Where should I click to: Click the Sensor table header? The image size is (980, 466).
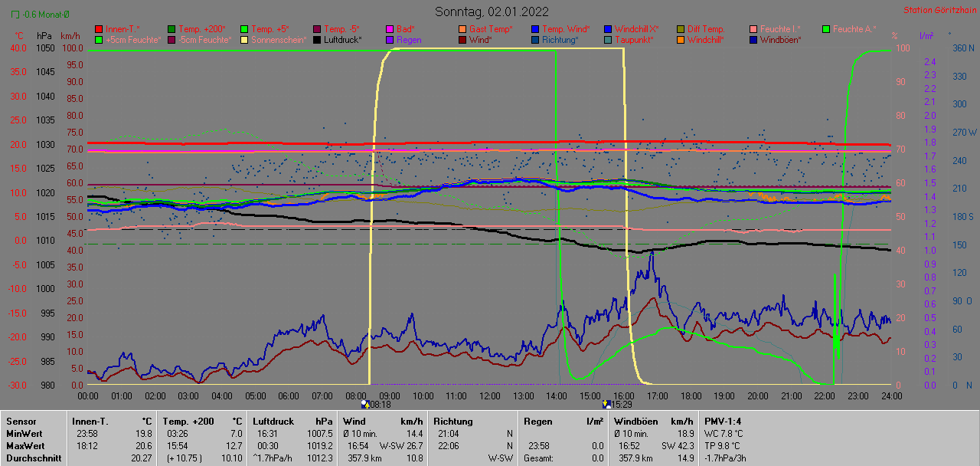(21, 422)
